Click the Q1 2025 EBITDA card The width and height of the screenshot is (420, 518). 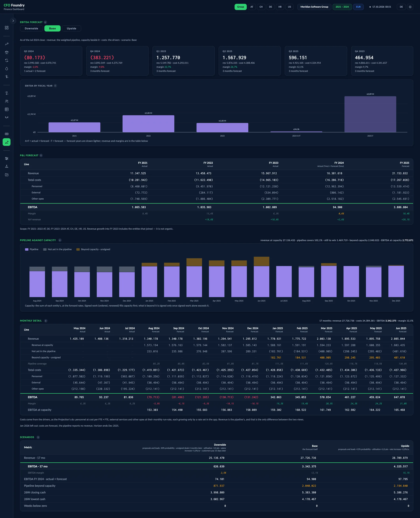click(x=184, y=61)
